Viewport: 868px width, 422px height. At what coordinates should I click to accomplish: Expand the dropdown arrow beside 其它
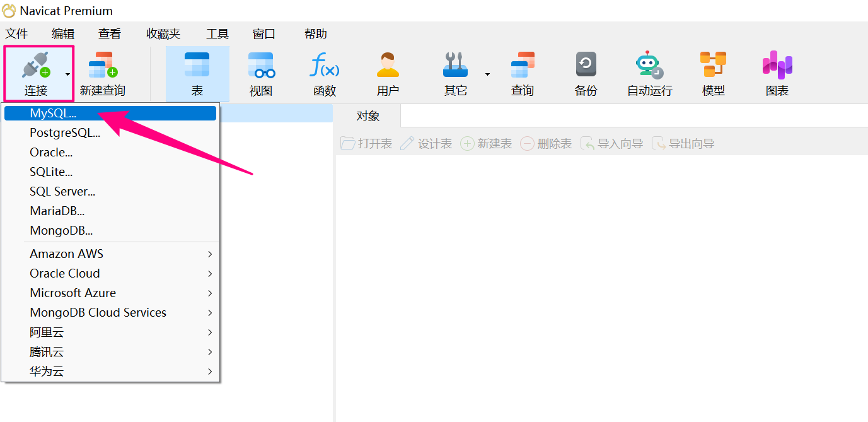[x=487, y=74]
